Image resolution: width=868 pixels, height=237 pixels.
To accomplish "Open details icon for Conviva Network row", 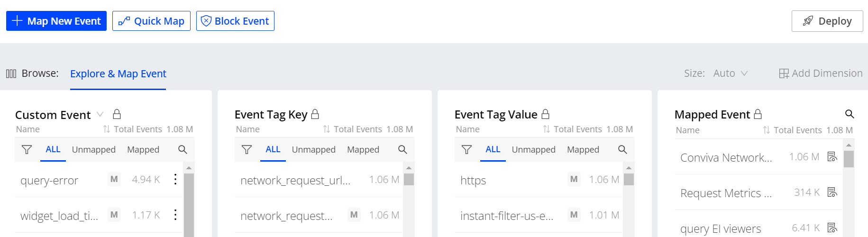I will [832, 157].
